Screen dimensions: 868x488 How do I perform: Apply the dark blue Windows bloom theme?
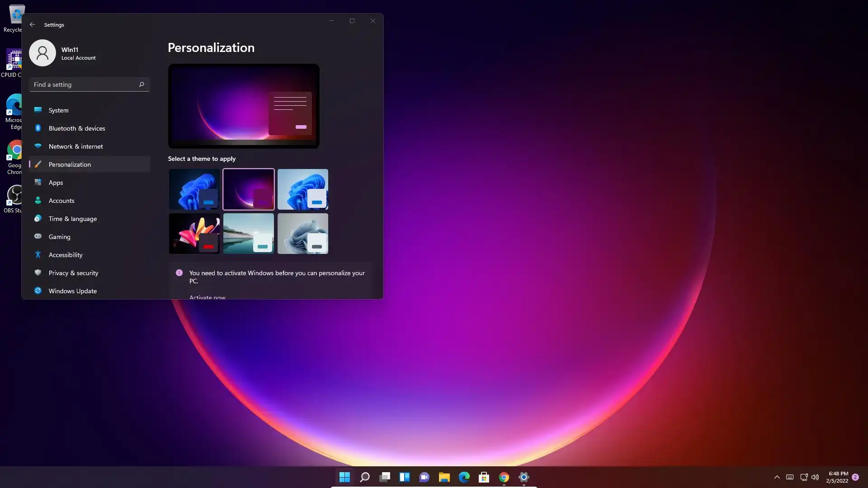(194, 189)
